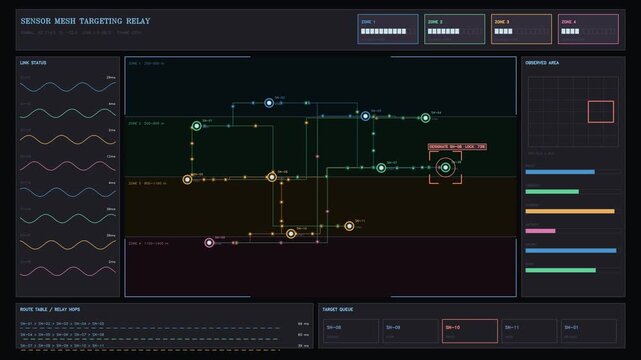
Task: Click route row starting SN-04 > SN-05
Action: 164,335
